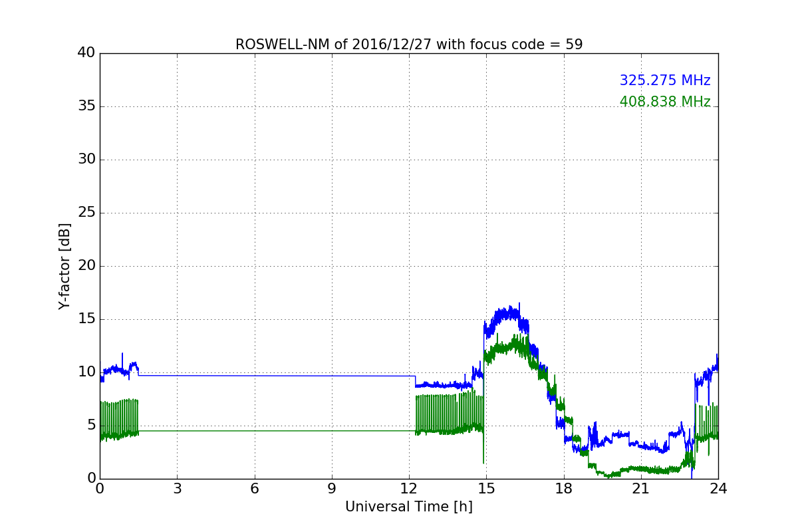The height and width of the screenshot is (532, 798).
Task: Click the y-axis tick label '15'
Action: coord(86,319)
